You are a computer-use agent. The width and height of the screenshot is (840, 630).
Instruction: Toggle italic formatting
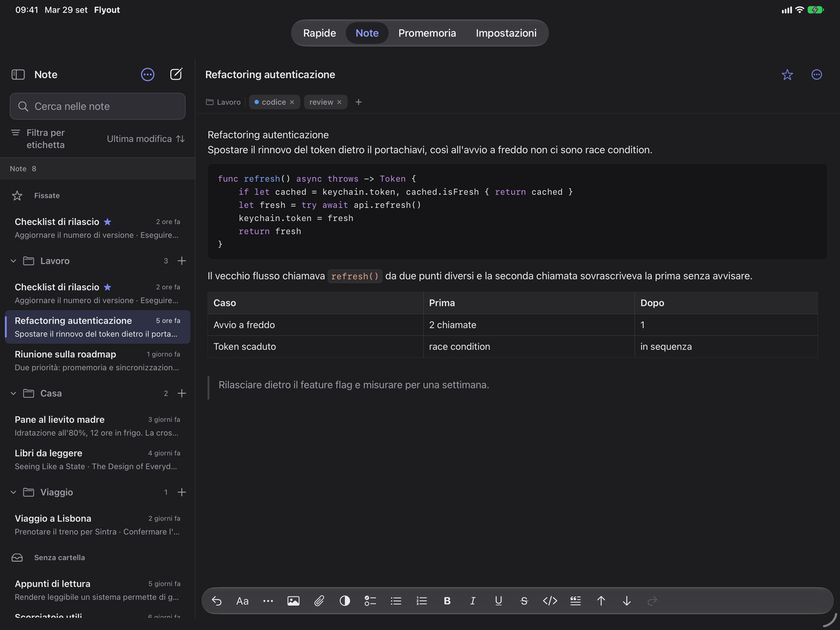coord(472,601)
